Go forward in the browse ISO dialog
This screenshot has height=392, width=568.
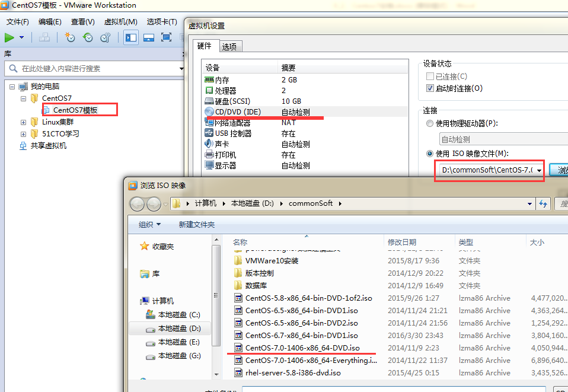point(154,204)
